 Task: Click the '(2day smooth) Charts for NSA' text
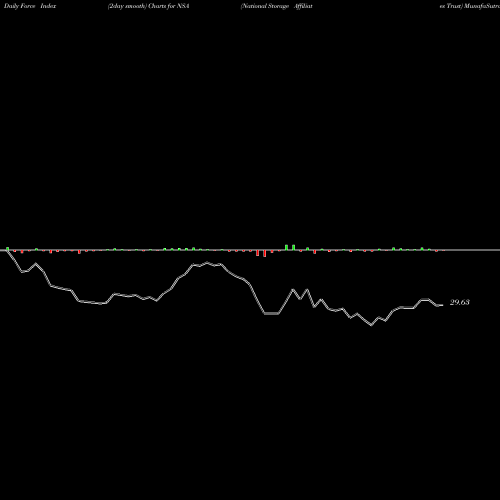pyautogui.click(x=149, y=6)
